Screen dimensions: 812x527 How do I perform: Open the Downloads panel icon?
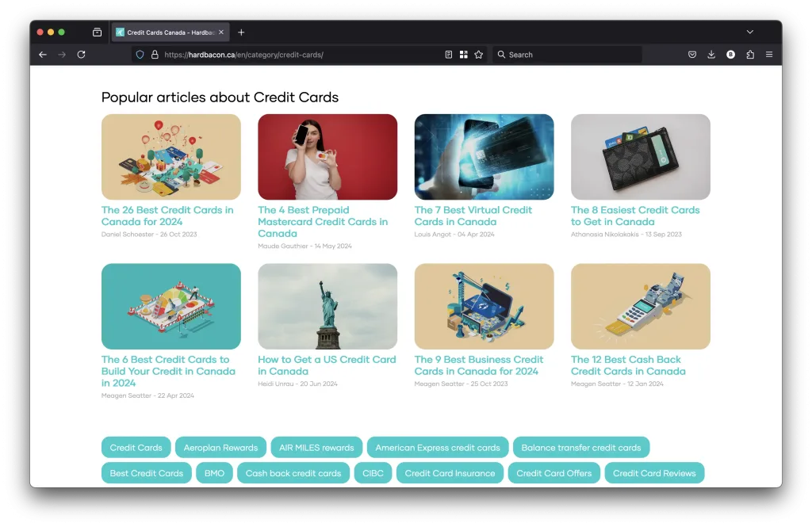click(x=711, y=55)
